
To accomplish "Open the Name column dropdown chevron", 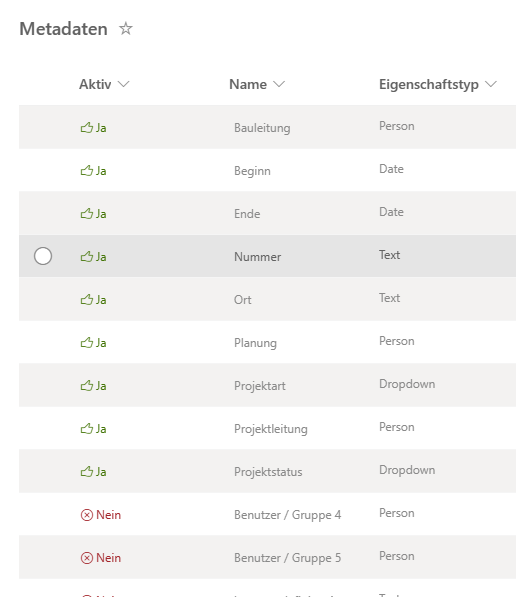I will coord(279,84).
